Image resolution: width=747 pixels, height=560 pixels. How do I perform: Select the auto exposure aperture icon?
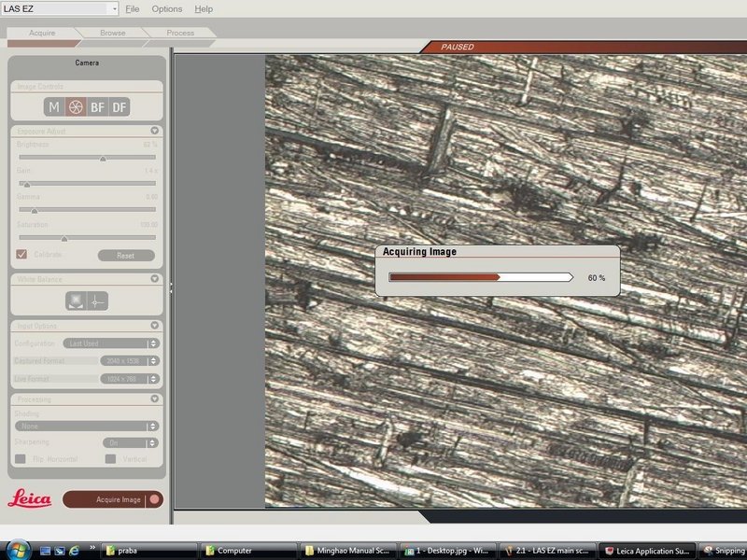(76, 107)
